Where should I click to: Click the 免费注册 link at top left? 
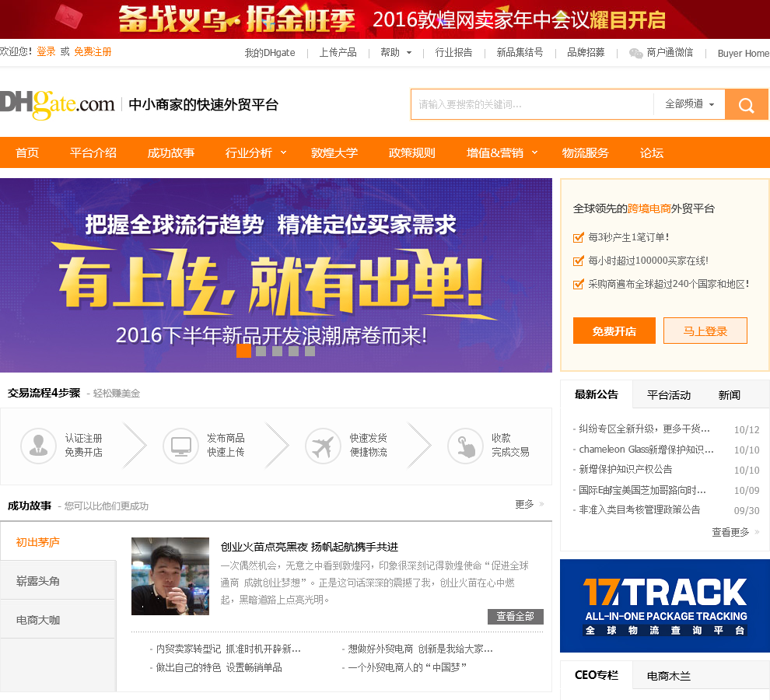point(93,51)
